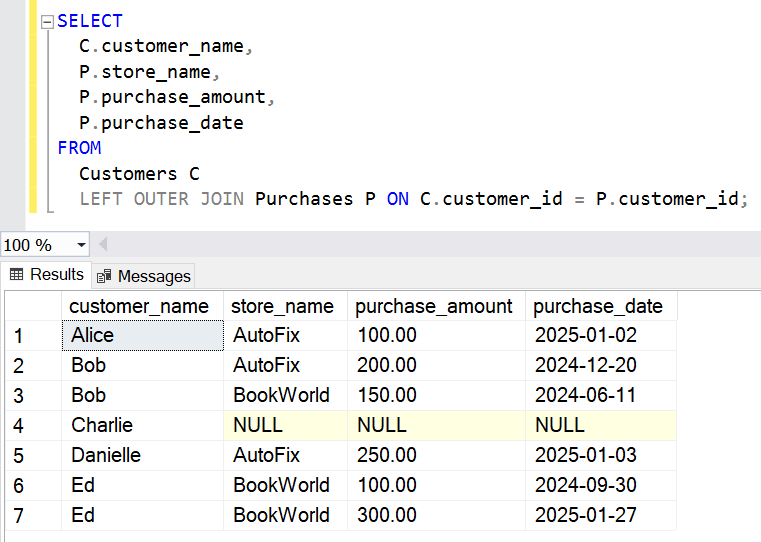761x542 pixels.
Task: Click the purchase_date column header
Action: click(597, 306)
